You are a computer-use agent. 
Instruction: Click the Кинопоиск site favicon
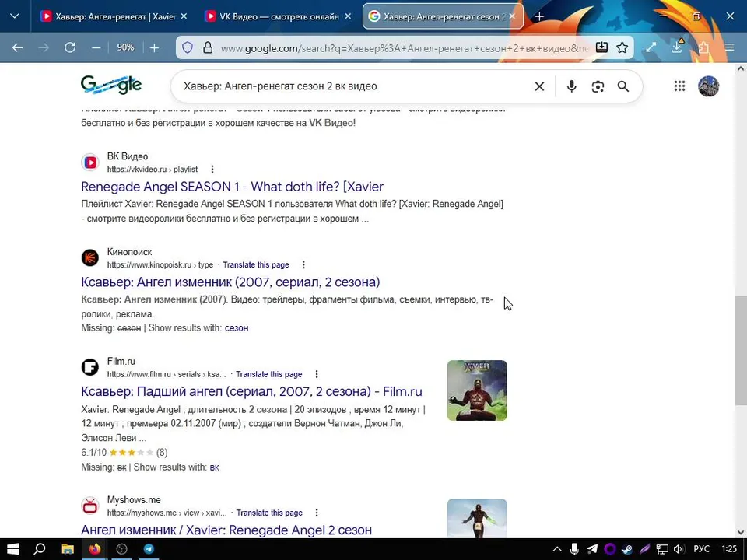click(90, 257)
